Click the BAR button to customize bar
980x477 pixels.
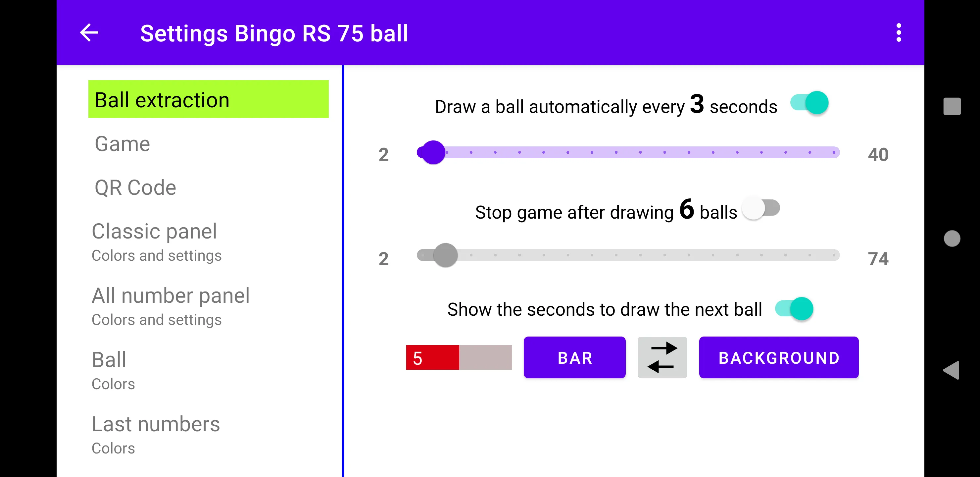[x=574, y=357]
